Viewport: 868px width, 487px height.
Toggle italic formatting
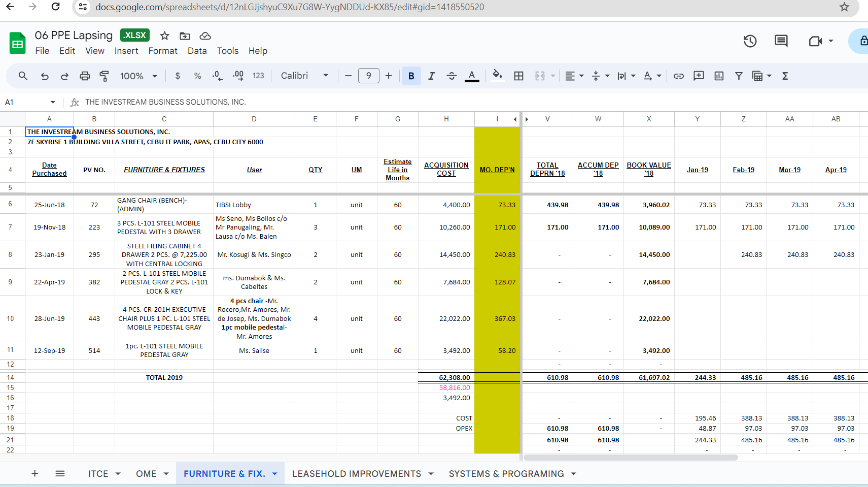click(x=431, y=76)
